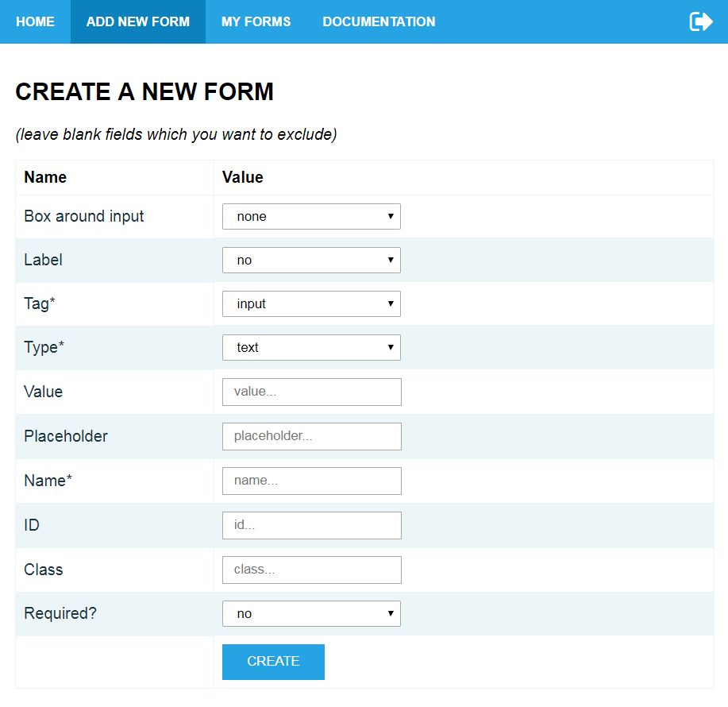Expand the Tag dropdown
Image resolution: width=728 pixels, height=707 pixels.
311,303
